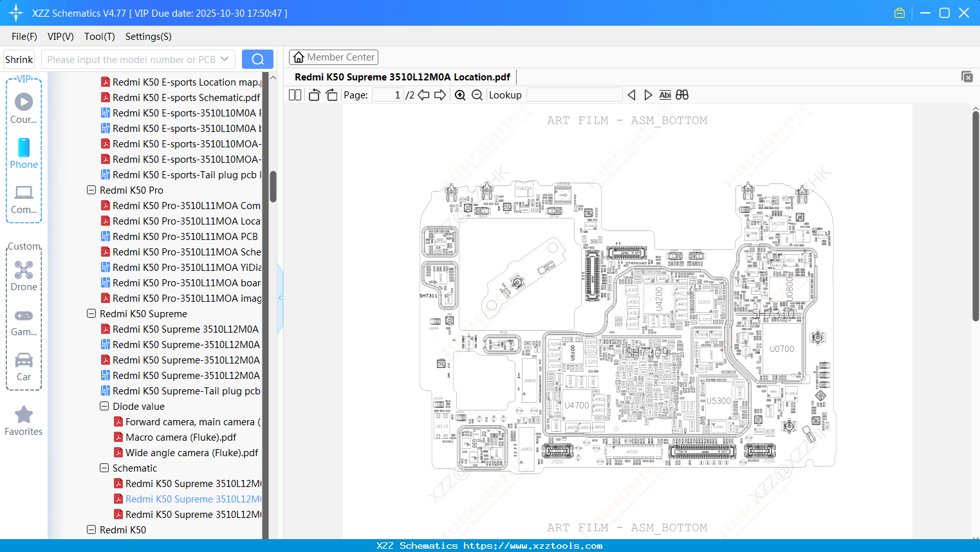Open the Tool(T) menu
980x552 pixels.
tap(99, 37)
